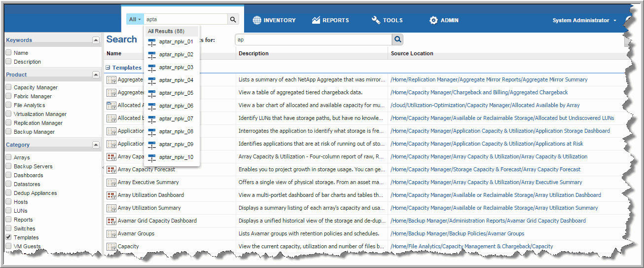Select aptar_npiv_05 from suggestions
Viewport: 644px width, 268px height.
pyautogui.click(x=176, y=93)
